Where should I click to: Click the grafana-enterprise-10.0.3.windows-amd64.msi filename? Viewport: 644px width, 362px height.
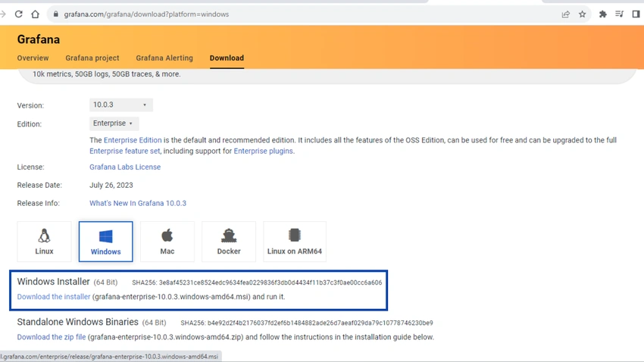tap(171, 297)
